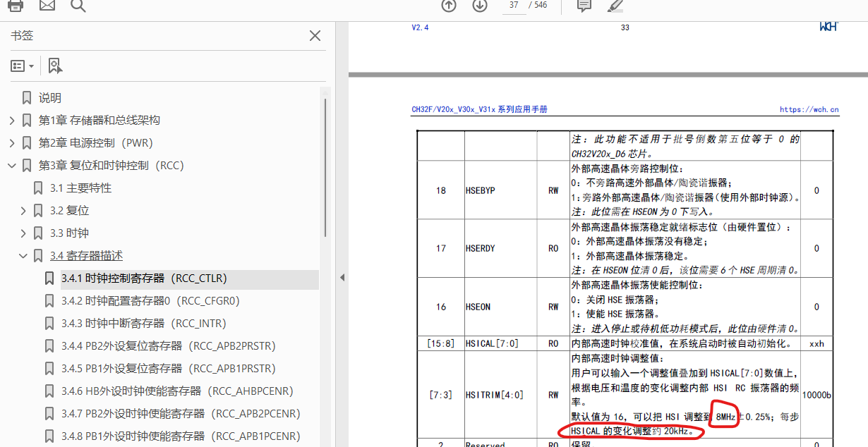Screen dimensions: 868x447
Task: Go to next page with down arrow
Action: pyautogui.click(x=480, y=6)
